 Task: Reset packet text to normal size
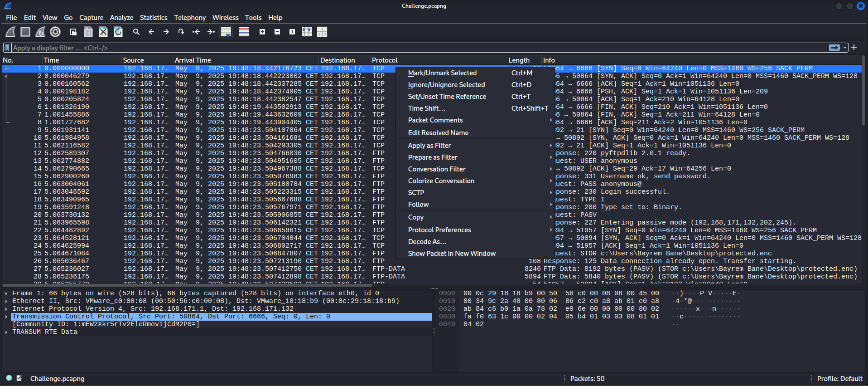[292, 32]
